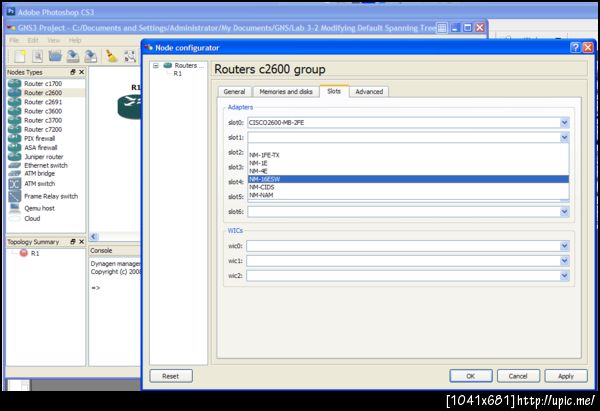This screenshot has height=411, width=600.
Task: Select the Router c3600 node icon
Action: coord(15,111)
